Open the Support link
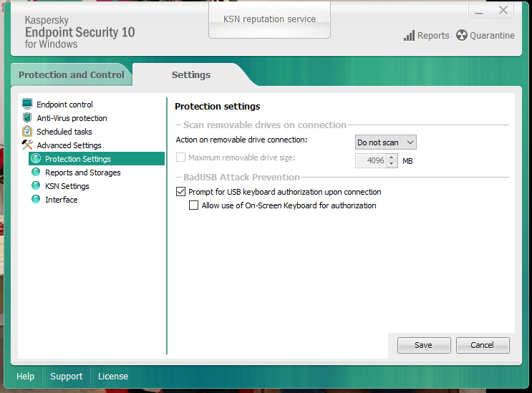 click(66, 377)
